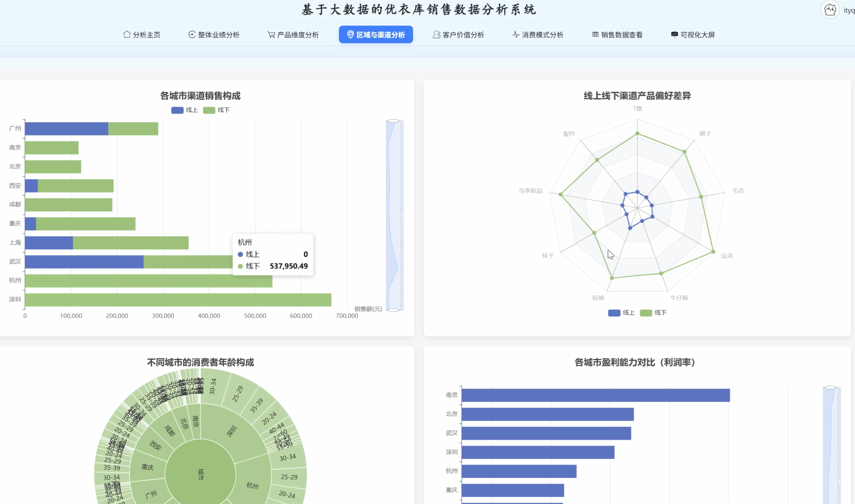
Task: Click the 深圳 sector in sunburst chart
Action: coord(232,432)
